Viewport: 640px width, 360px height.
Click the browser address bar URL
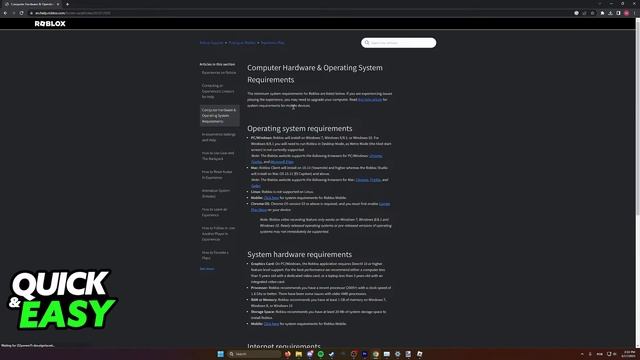tap(73, 13)
